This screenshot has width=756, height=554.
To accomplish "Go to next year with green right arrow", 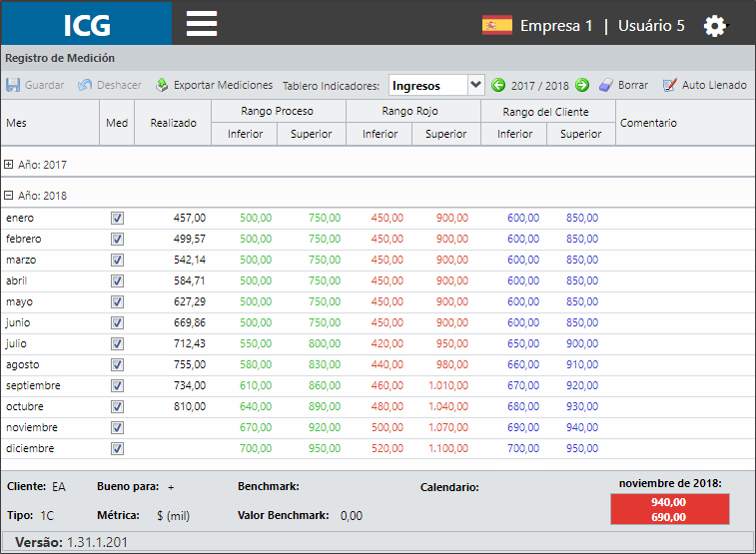I will click(x=582, y=85).
